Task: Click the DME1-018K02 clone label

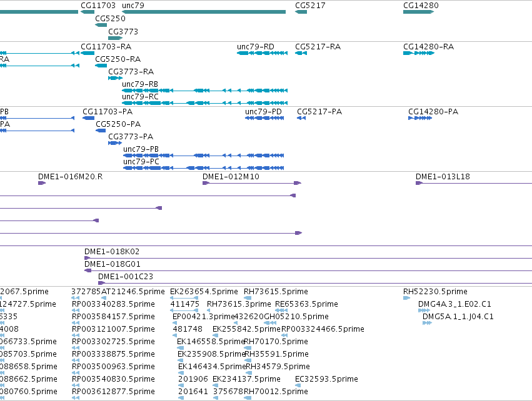Action: click(112, 252)
